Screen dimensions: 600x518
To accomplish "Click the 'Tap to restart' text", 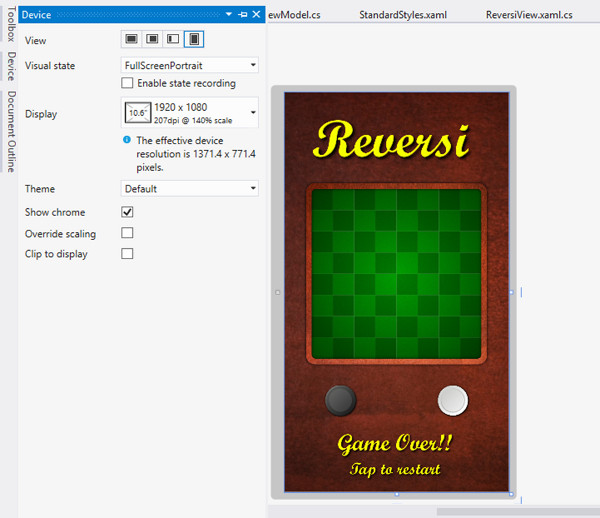I will click(395, 469).
